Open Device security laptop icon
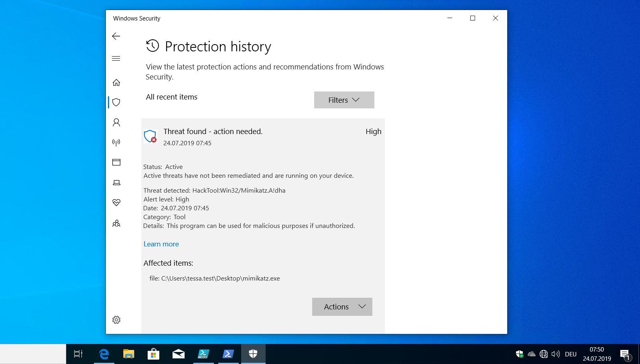 point(116,183)
